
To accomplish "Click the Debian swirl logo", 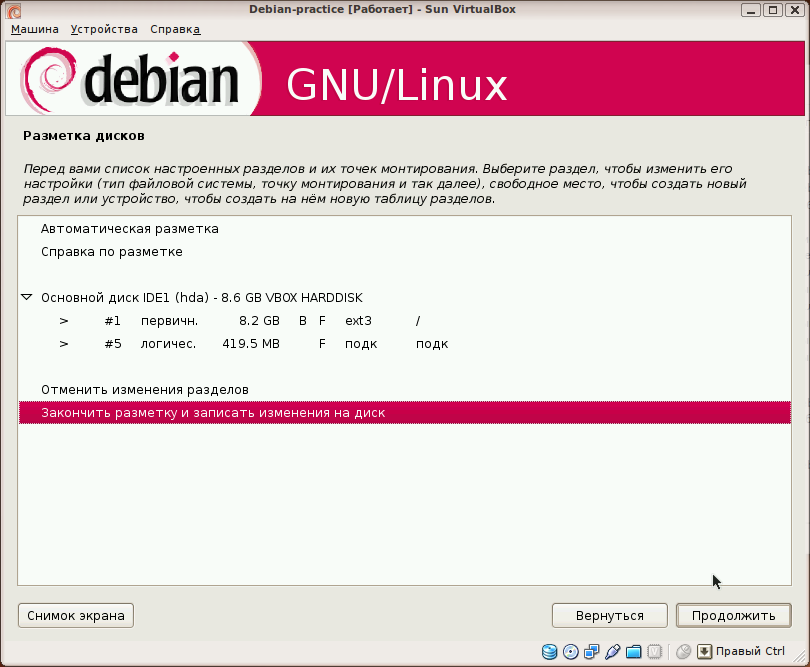I will 48,79.
